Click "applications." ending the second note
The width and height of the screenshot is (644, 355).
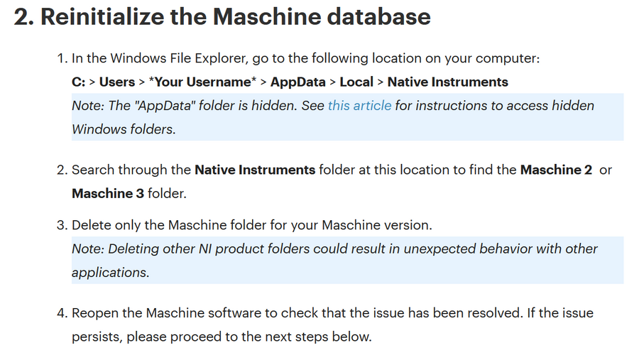(111, 273)
